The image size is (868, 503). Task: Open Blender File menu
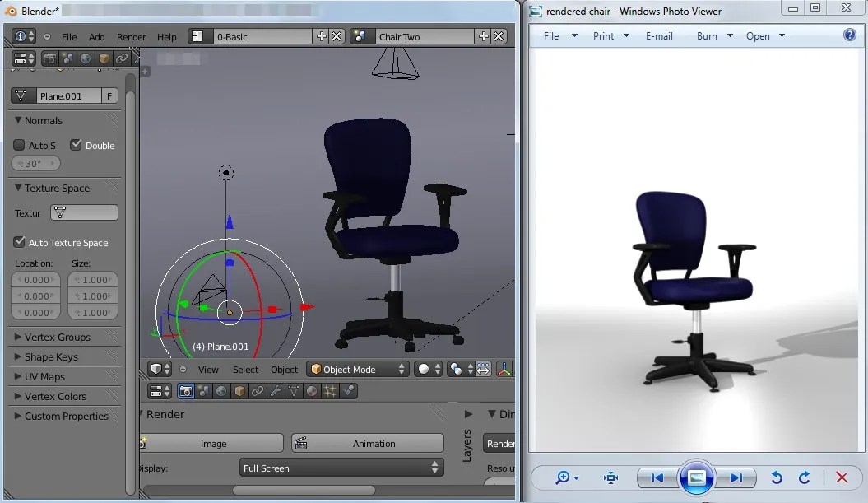(x=69, y=37)
